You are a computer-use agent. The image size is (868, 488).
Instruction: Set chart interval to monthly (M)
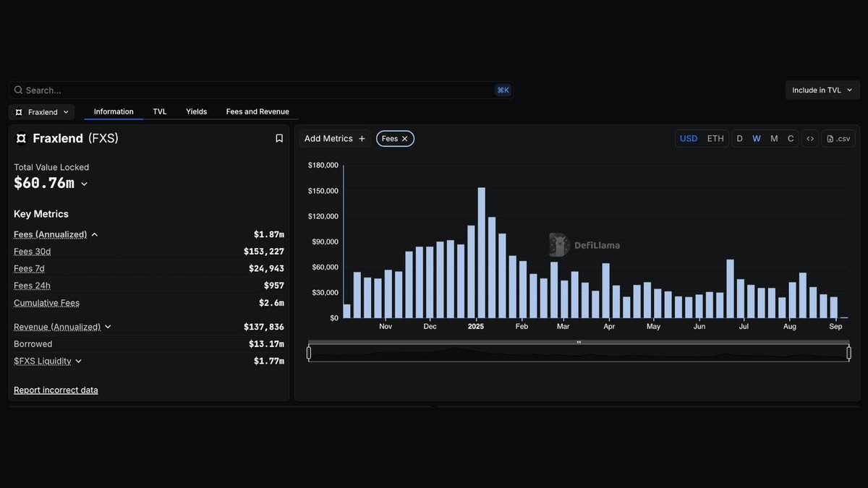(774, 139)
